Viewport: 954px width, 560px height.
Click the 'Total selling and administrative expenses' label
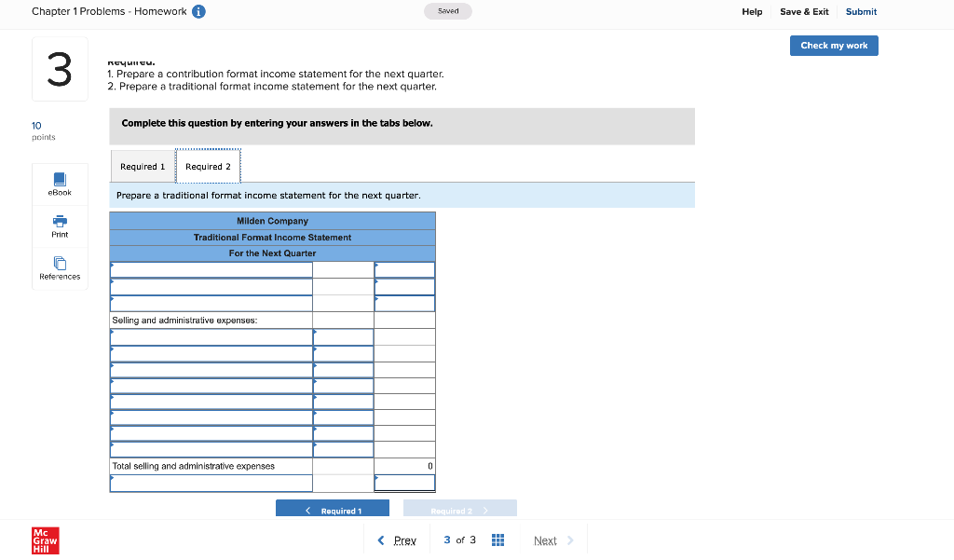(x=194, y=466)
